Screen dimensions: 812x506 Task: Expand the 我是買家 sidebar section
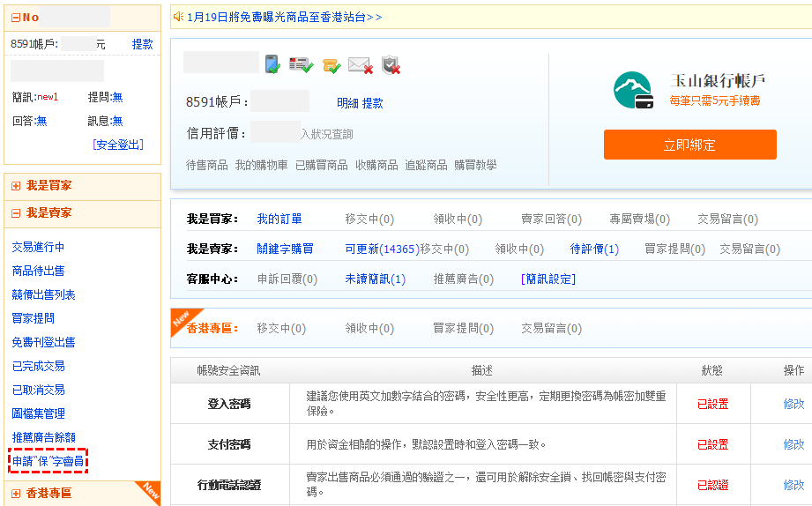[15, 186]
